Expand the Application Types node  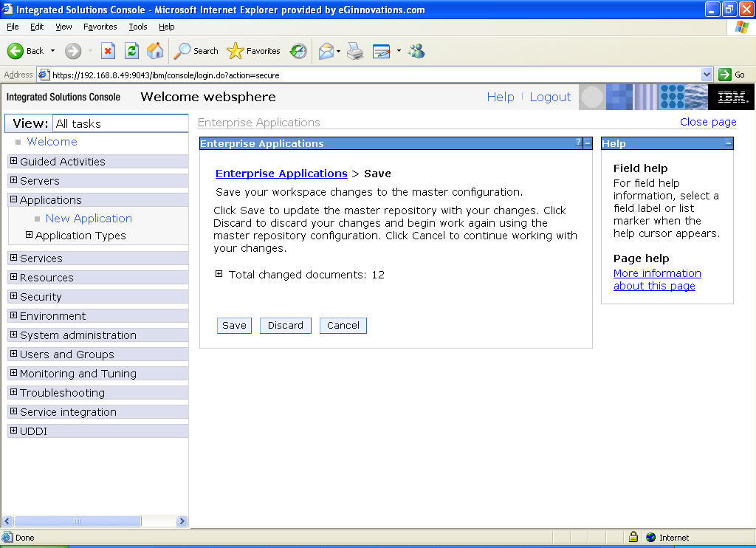[x=29, y=234]
